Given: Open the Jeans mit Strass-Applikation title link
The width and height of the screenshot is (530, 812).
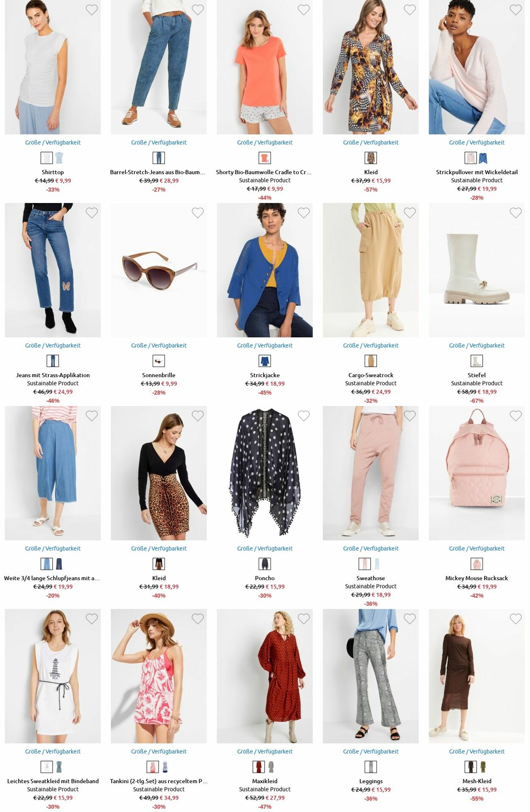Looking at the screenshot, I should click(x=53, y=375).
